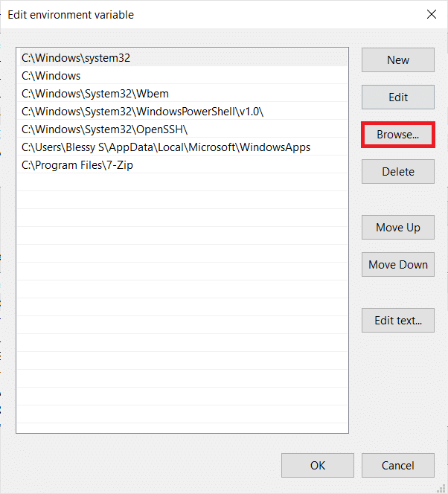Screen dimensions: 448x494
Task: Click the New button
Action: click(x=398, y=60)
